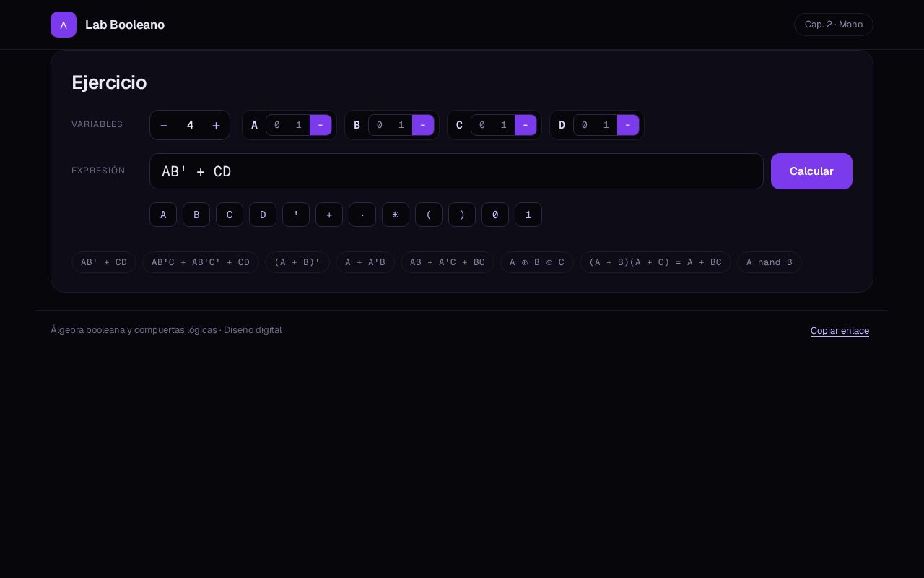Set variable B to 0
This screenshot has width=924, height=578.
tap(380, 125)
